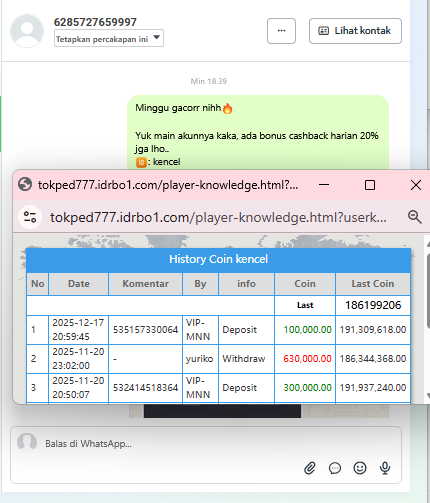Click the Last Coin column header
The width and height of the screenshot is (430, 503).
(373, 284)
